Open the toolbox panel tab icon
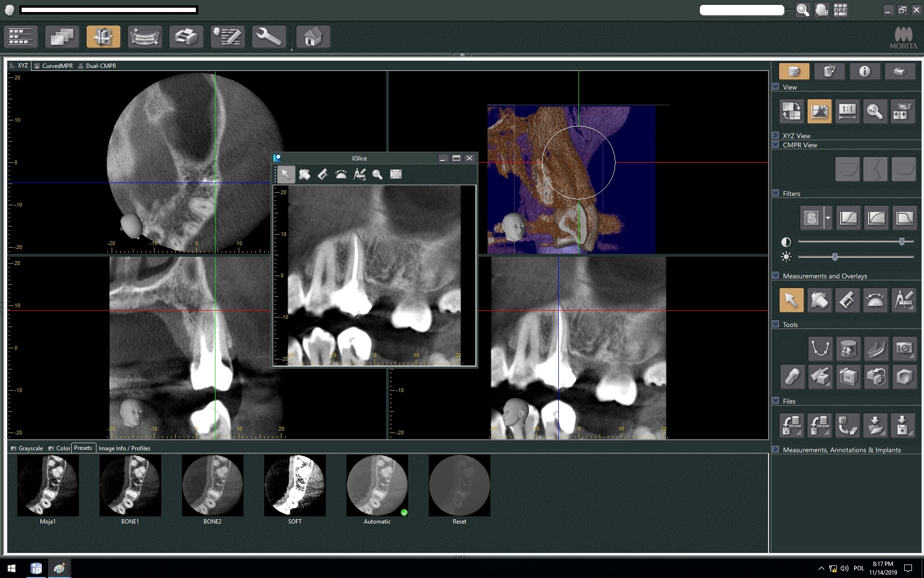Screen dimensions: 924x578 (899, 71)
